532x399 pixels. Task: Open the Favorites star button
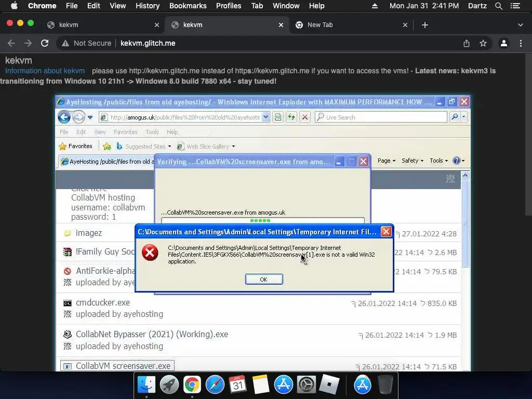[x=75, y=146]
